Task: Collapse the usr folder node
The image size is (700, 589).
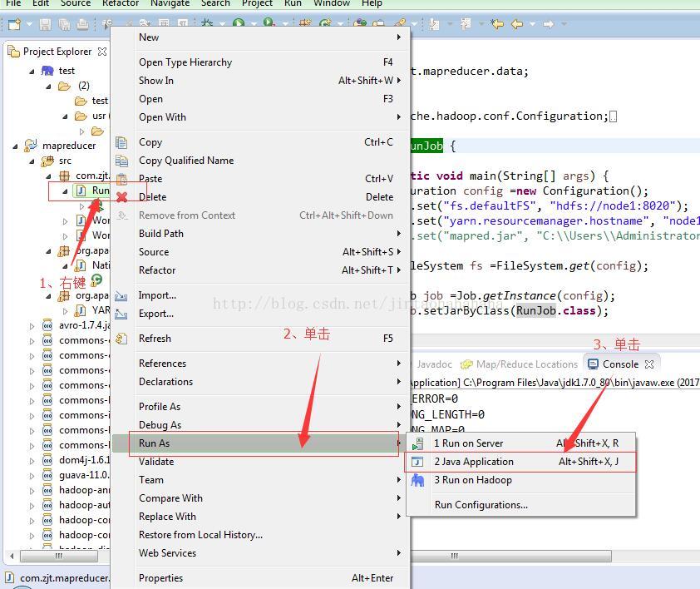Action: pyautogui.click(x=65, y=116)
